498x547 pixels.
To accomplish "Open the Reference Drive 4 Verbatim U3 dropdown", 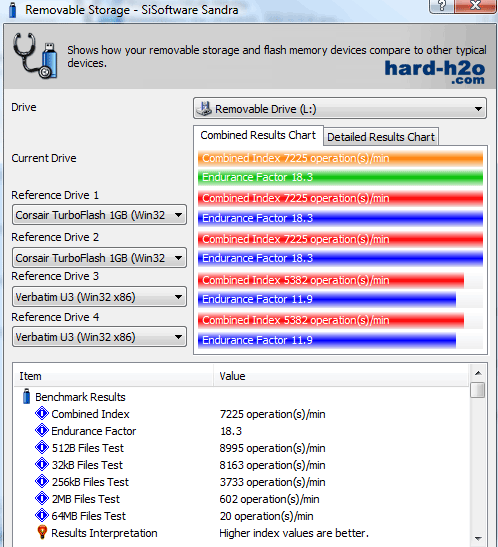I will [99, 337].
